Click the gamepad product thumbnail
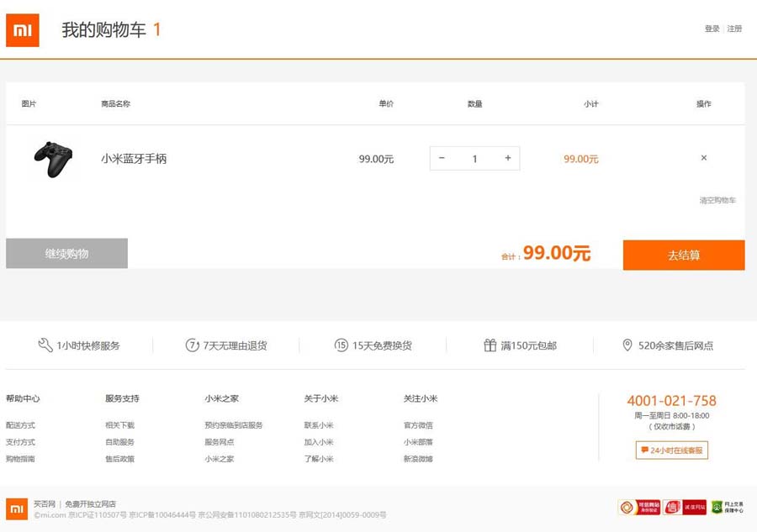The width and height of the screenshot is (757, 532). coord(53,159)
